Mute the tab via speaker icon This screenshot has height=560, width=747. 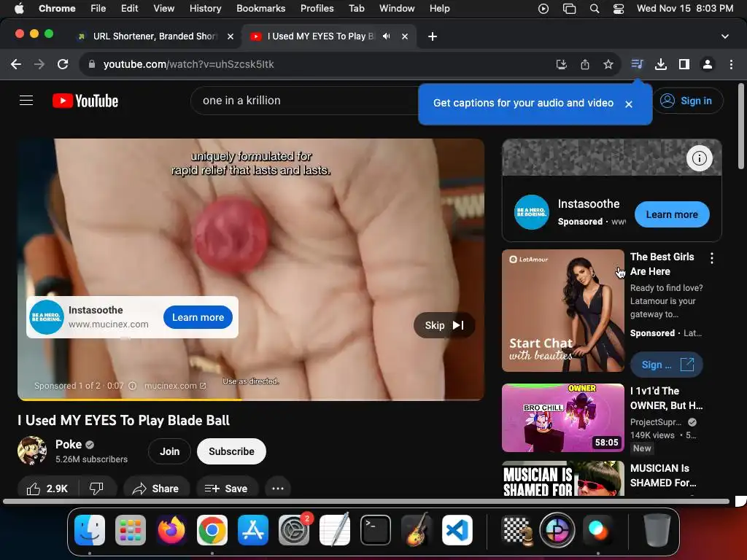point(387,36)
